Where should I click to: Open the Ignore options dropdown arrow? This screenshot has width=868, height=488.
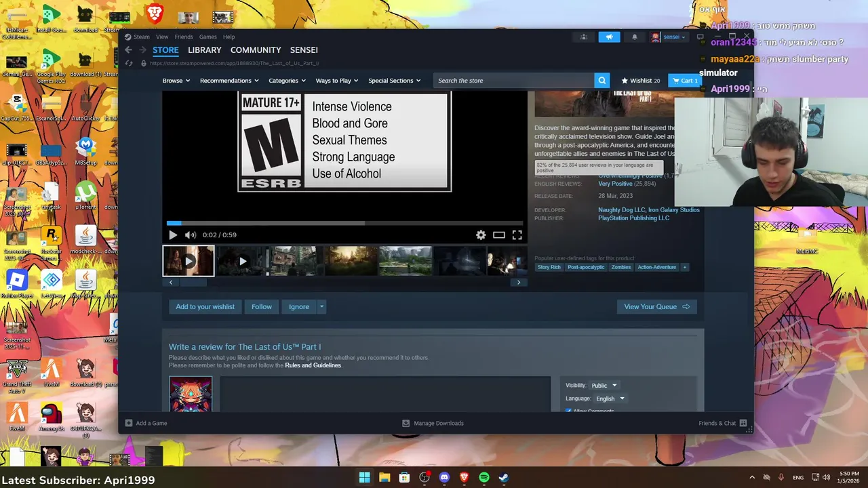coord(321,307)
